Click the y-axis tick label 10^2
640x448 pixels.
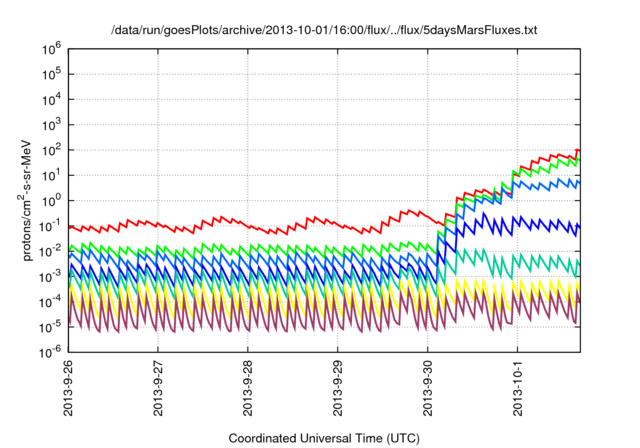pos(51,151)
